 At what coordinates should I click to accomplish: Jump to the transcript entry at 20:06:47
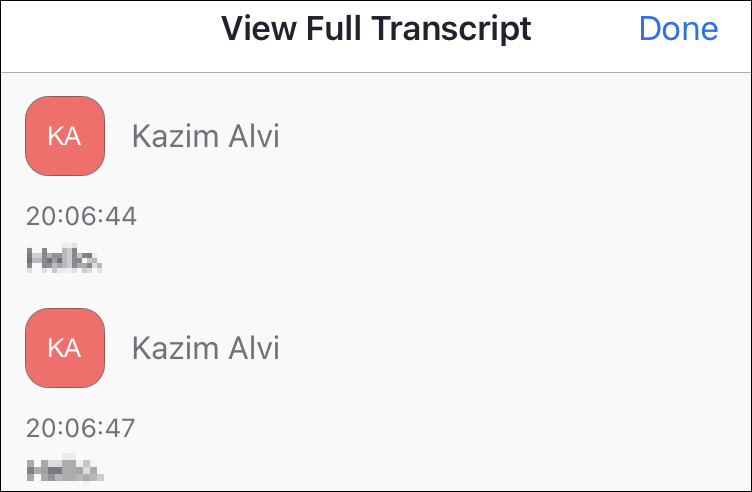[x=81, y=428]
